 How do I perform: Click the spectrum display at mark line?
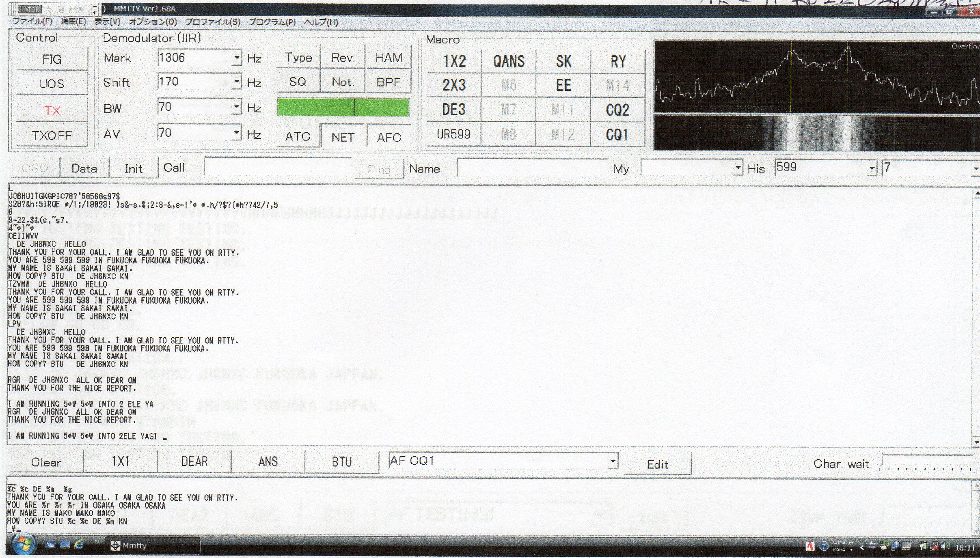coord(791,81)
